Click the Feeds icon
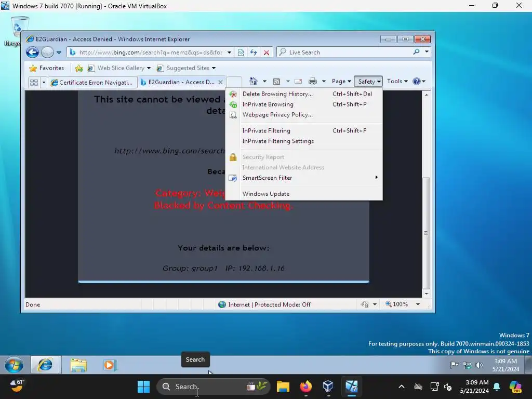532x399 pixels. tap(276, 82)
